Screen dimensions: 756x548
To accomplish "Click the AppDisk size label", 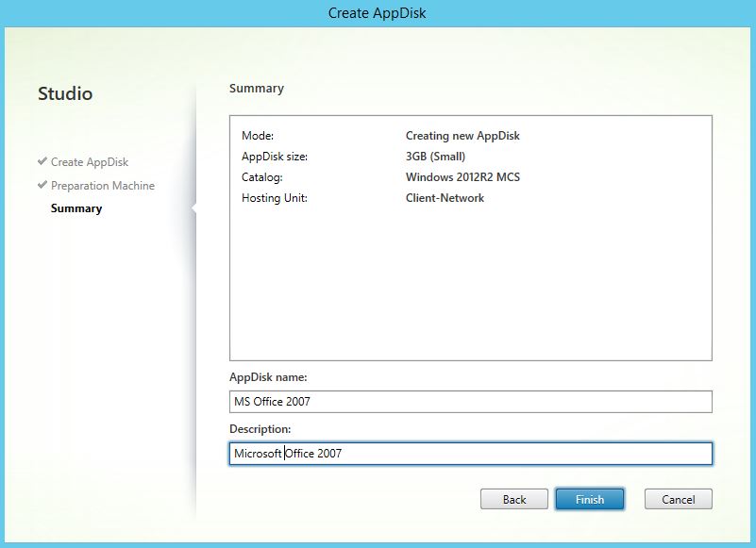I will pos(275,157).
